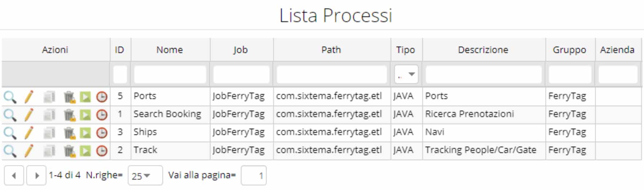This screenshot has width=644, height=190.
Task: Click the Nome filter text field
Action: point(170,75)
